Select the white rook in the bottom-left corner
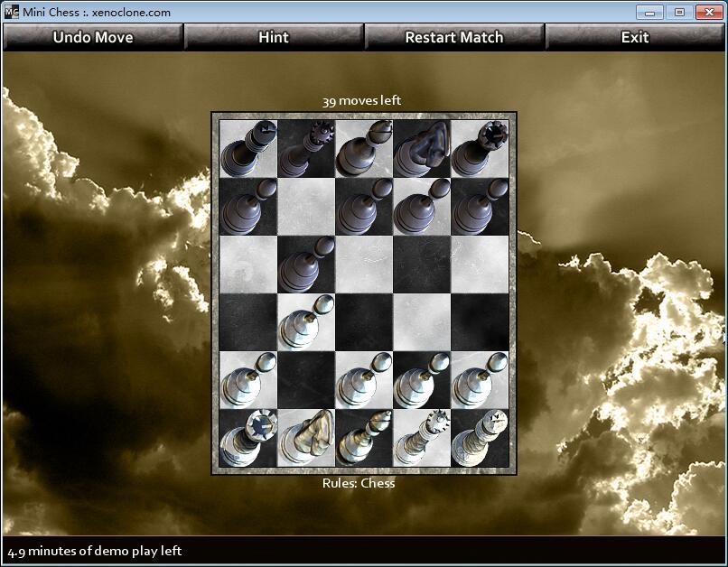728x567 pixels. click(x=248, y=438)
